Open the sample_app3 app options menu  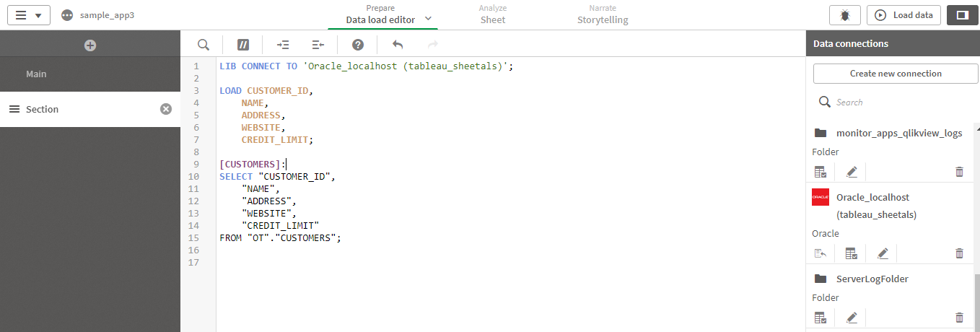(x=67, y=15)
